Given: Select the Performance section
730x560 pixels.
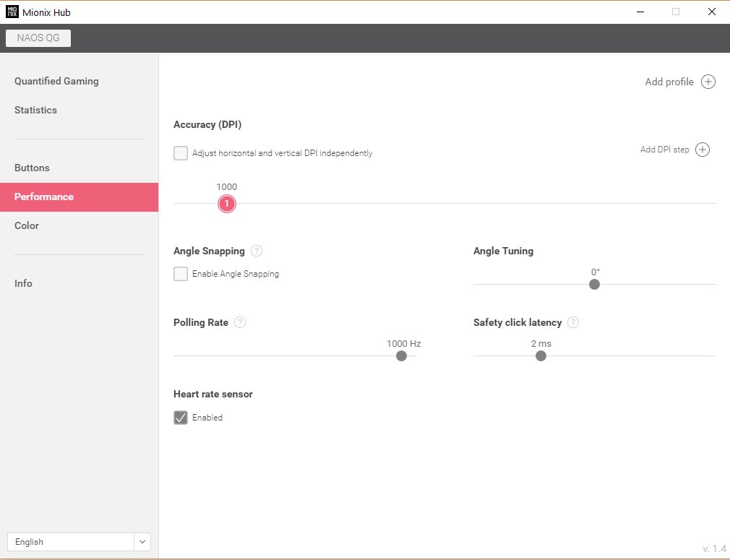Looking at the screenshot, I should [80, 197].
